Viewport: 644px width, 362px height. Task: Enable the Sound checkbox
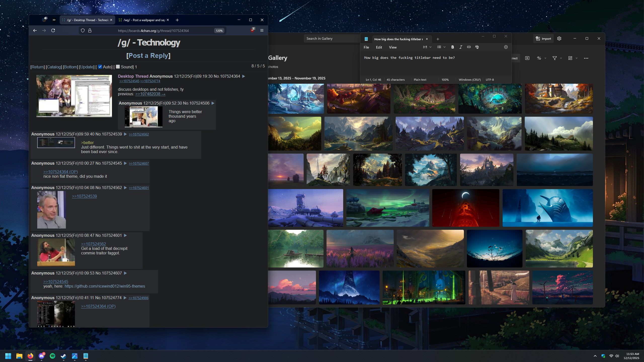[118, 67]
